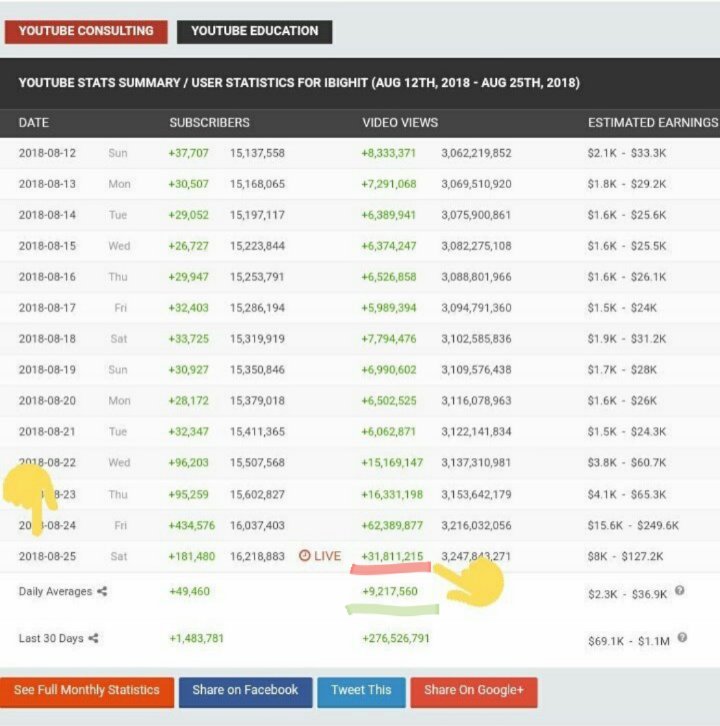Select the date 2018-08-17
Screen dimensions: 720x726
[47, 308]
